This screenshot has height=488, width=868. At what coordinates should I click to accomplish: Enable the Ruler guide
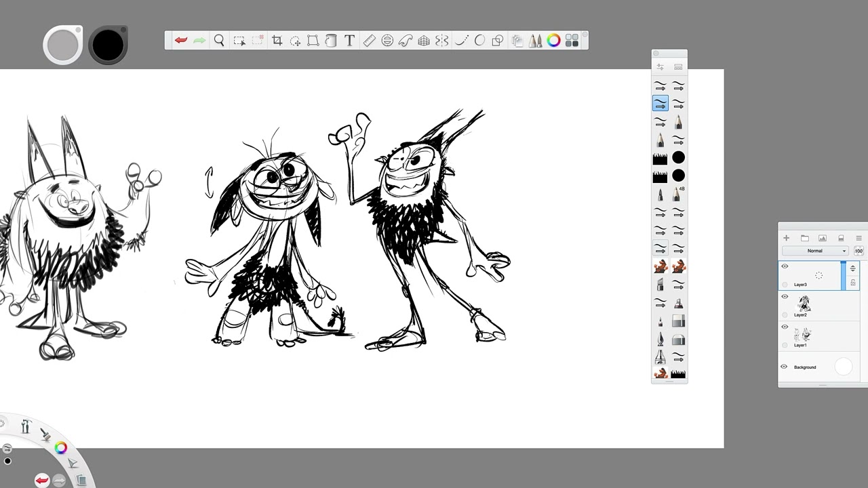(369, 41)
